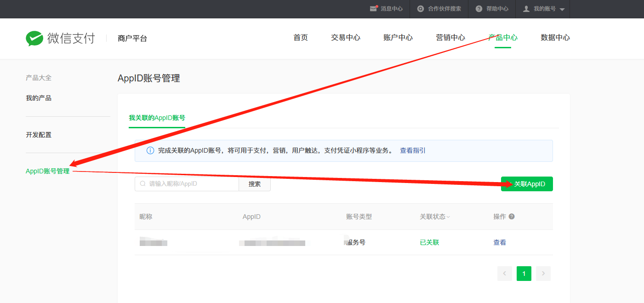Click the 商户平台 label
Viewport: 644px width, 303px height.
click(132, 39)
